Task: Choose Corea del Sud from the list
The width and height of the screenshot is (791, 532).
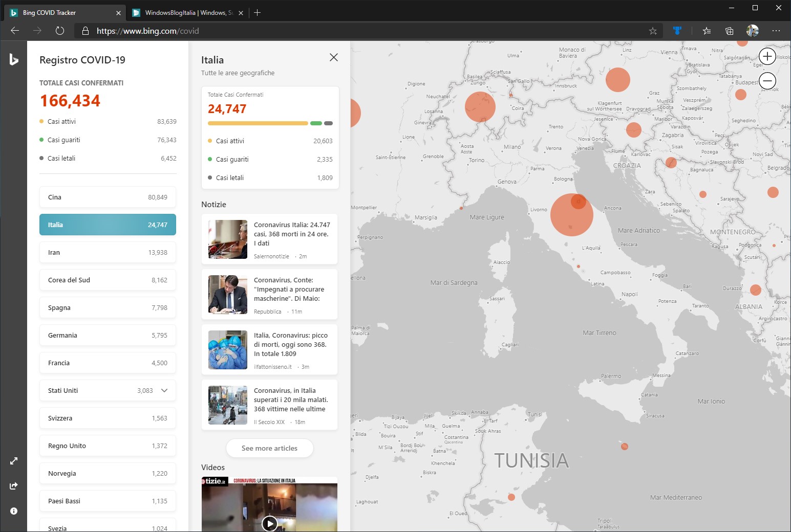Action: [108, 280]
